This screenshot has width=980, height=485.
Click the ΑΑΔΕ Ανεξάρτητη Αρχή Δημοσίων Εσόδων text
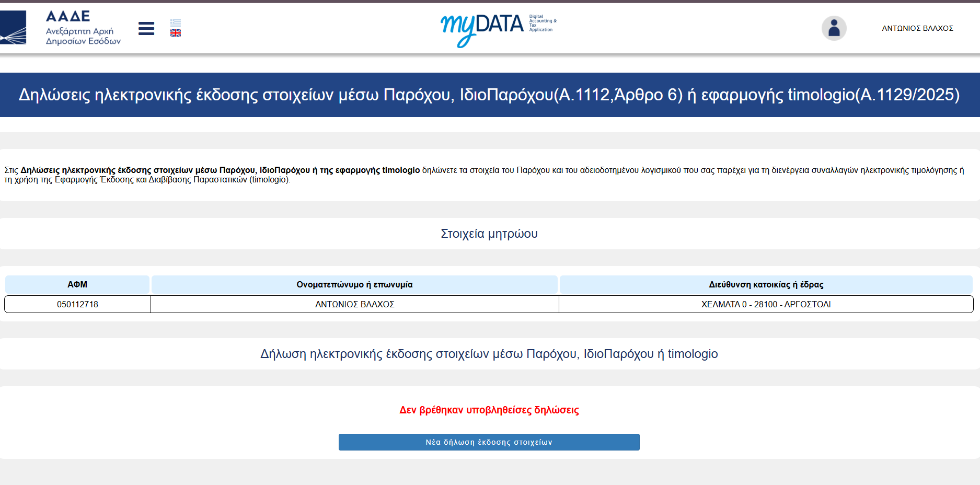coord(83,28)
